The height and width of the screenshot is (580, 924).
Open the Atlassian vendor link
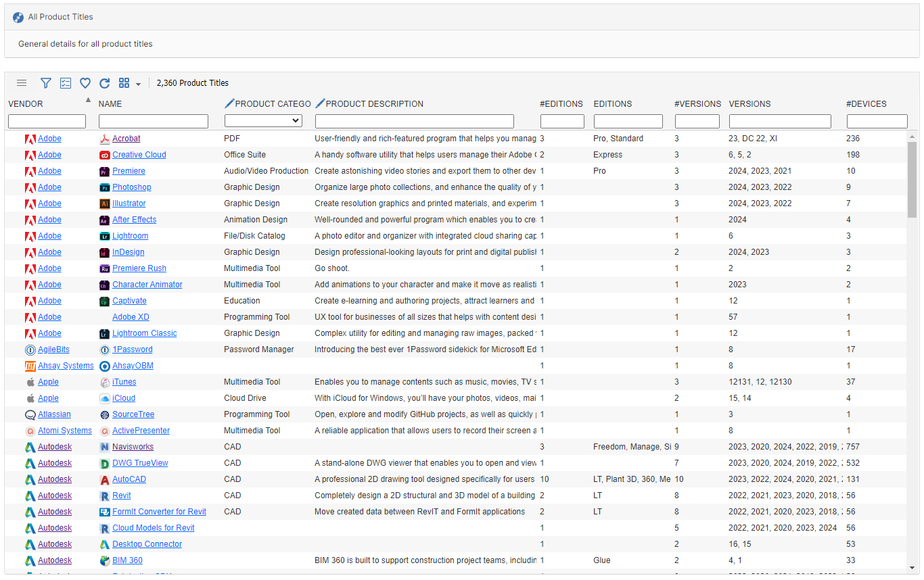54,414
